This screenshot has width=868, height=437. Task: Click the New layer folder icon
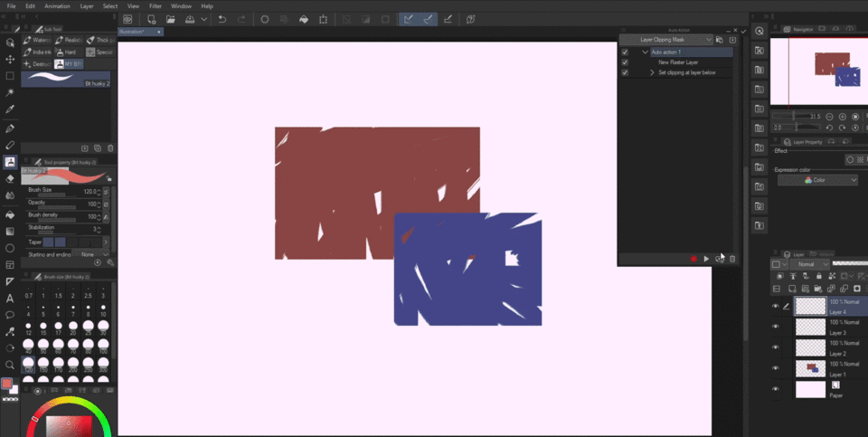coord(819,289)
